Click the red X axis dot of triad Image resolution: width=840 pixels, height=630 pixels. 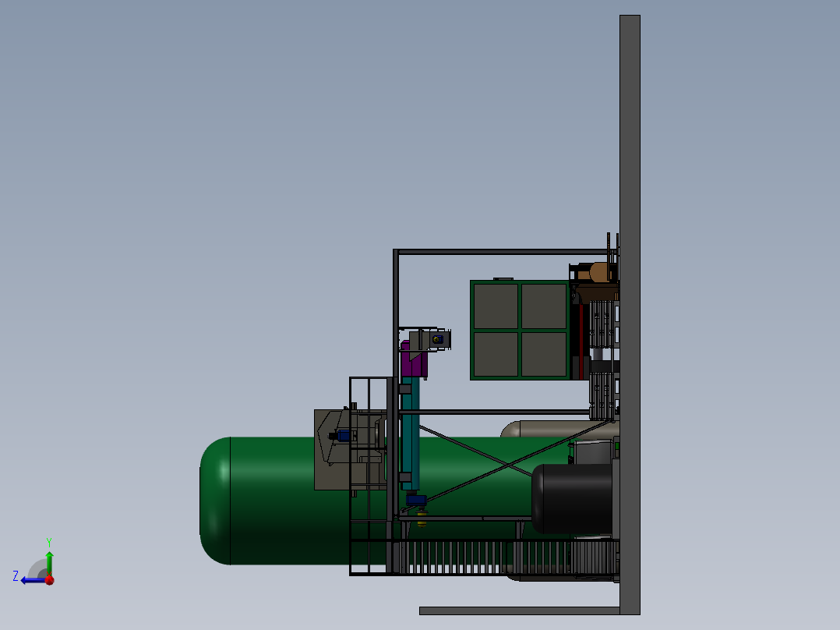tap(50, 580)
